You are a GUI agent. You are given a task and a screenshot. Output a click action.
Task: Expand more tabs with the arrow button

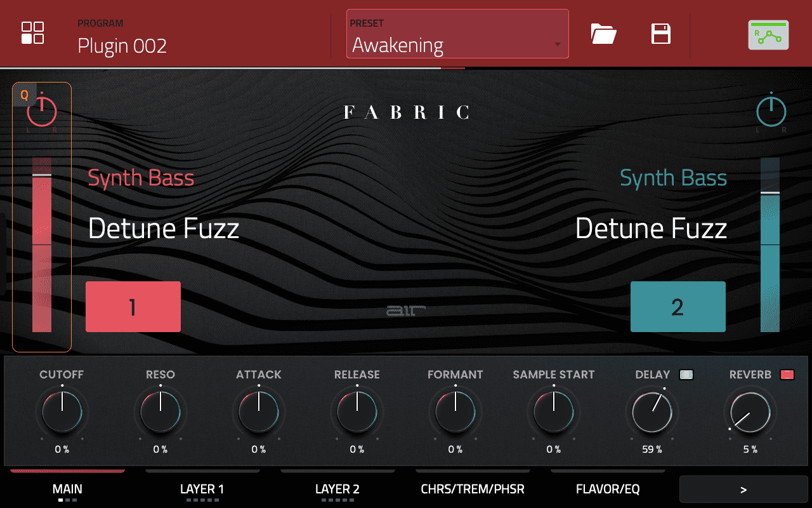743,489
